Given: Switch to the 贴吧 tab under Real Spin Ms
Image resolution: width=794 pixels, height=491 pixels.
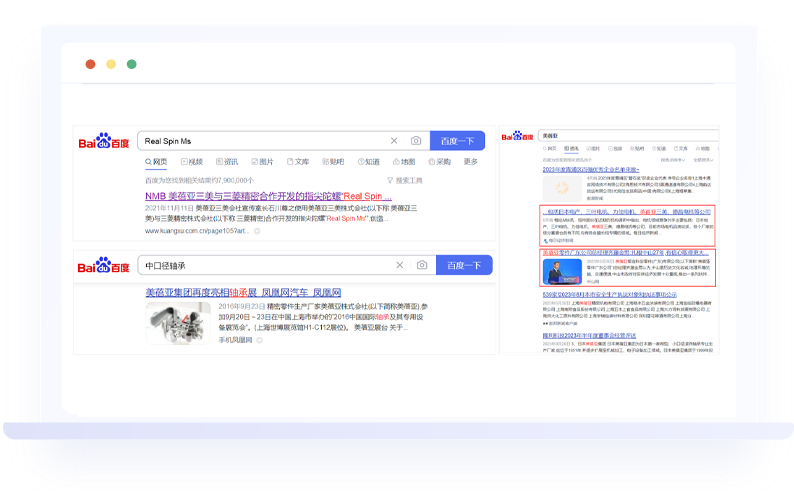Looking at the screenshot, I should pos(333,161).
